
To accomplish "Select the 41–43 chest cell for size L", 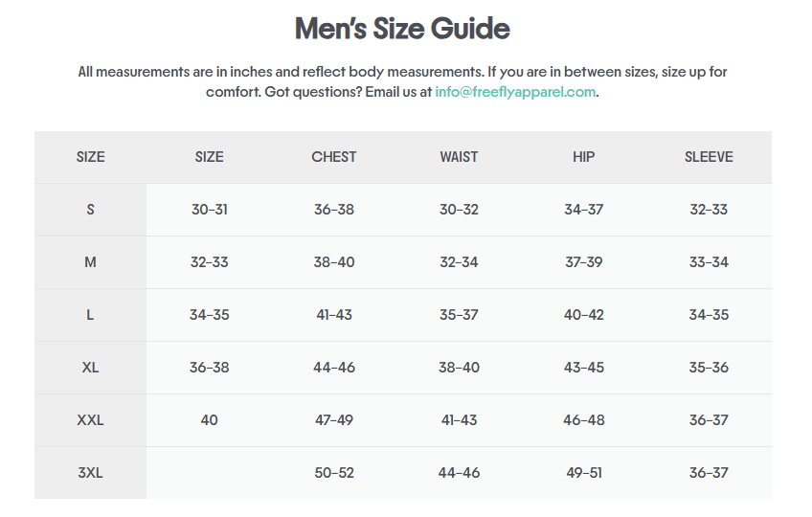I will point(334,315).
